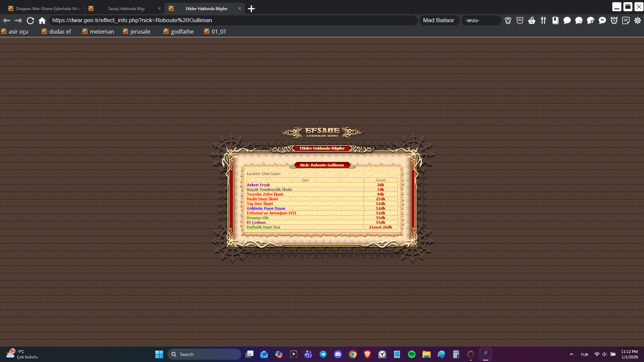This screenshot has height=362, width=644.
Task: Click the armor outfit icon in toolbar
Action: pos(508,20)
